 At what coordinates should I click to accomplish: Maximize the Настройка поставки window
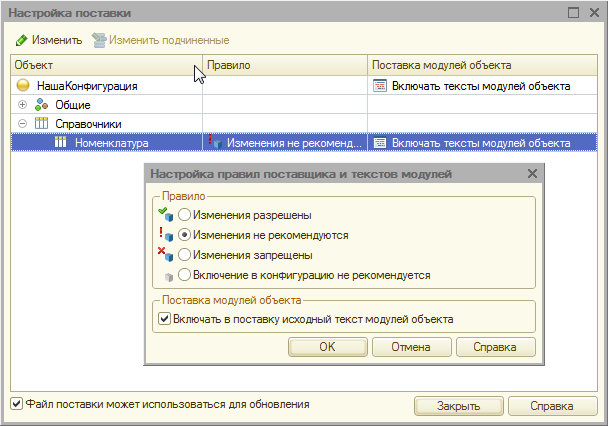[x=573, y=12]
